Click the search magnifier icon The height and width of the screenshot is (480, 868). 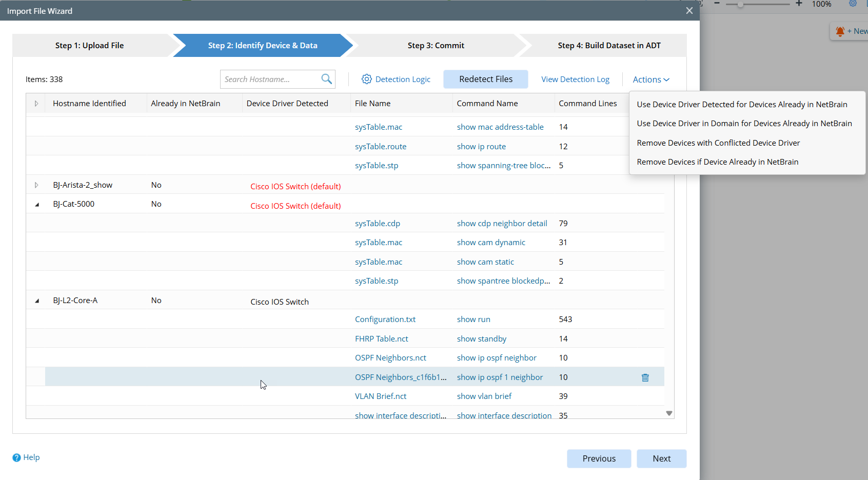pos(326,79)
